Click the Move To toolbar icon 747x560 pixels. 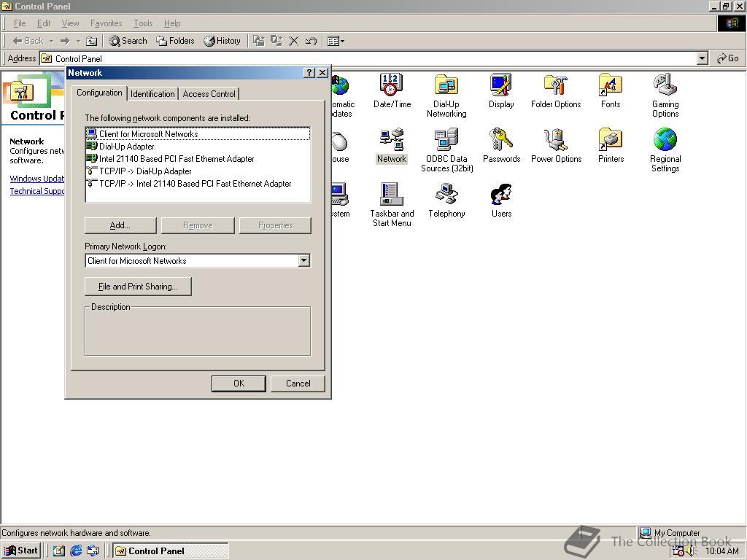tap(259, 41)
